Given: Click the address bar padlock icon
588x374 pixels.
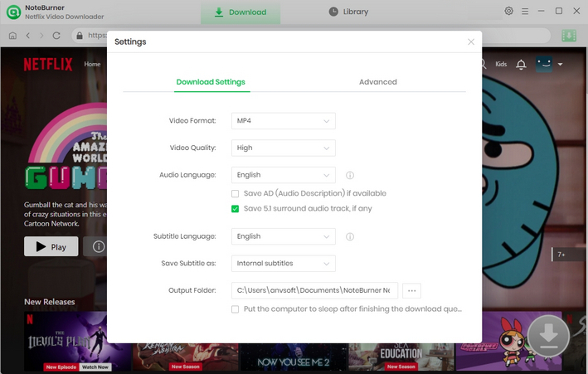Looking at the screenshot, I should [80, 36].
